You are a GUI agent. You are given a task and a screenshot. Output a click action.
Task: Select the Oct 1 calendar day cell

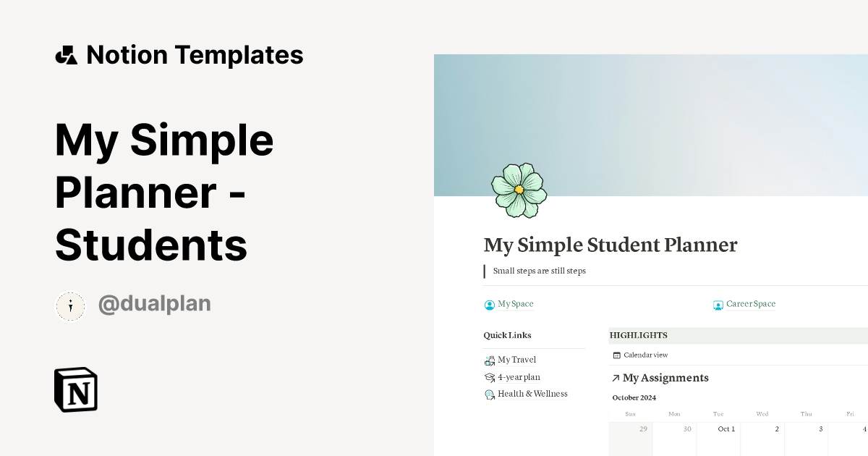(718, 440)
